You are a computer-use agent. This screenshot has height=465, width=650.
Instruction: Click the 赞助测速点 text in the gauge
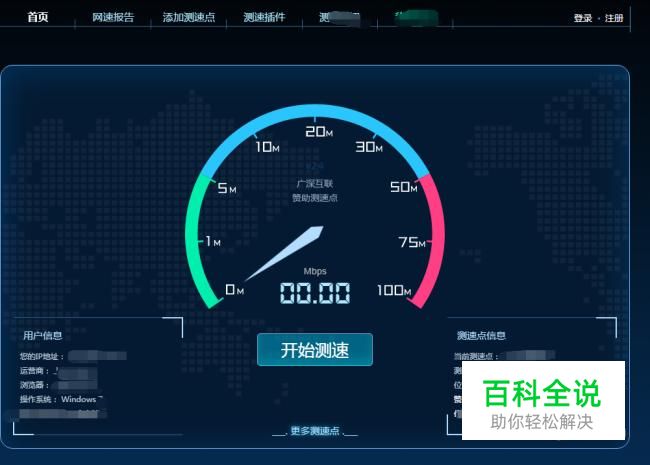coord(315,198)
